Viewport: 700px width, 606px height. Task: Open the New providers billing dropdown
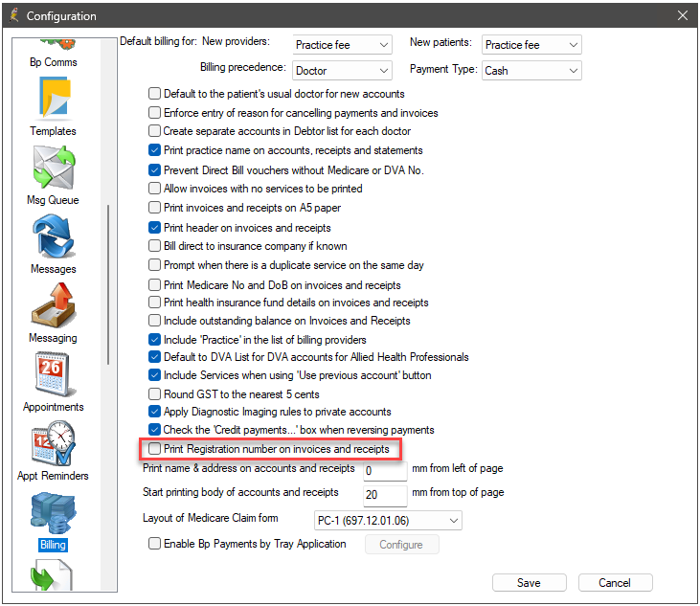(x=343, y=45)
